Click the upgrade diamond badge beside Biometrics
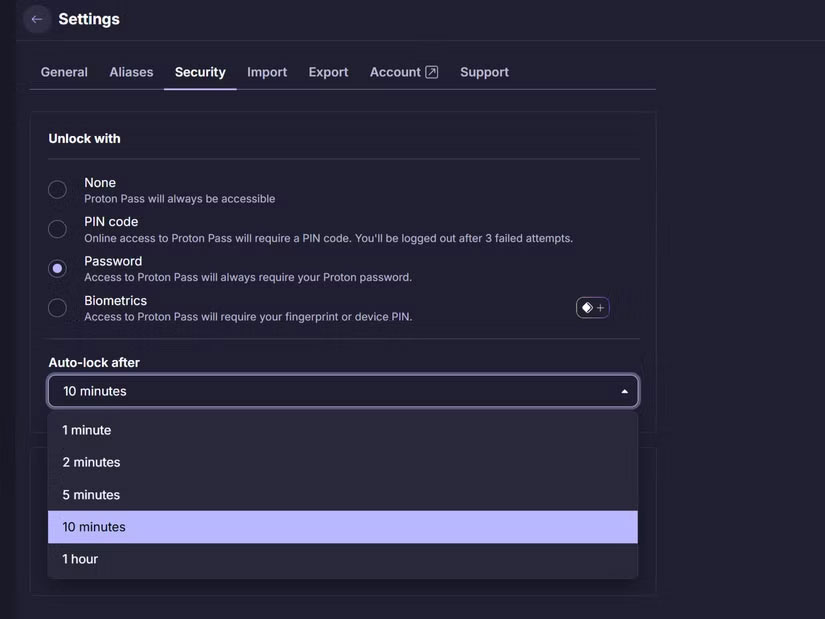 [592, 308]
